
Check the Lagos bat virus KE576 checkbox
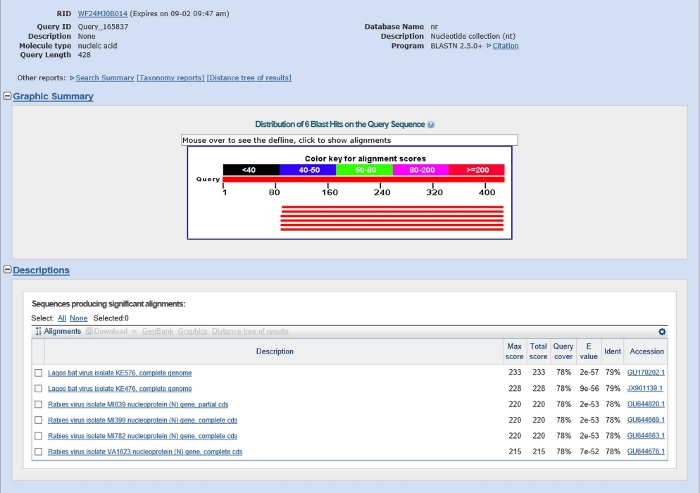tap(38, 373)
